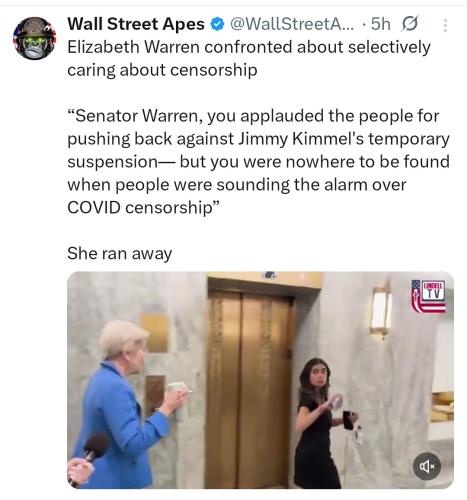Unmute the video with the speaker icon
Image resolution: width=467 pixels, height=500 pixels.
point(427,466)
